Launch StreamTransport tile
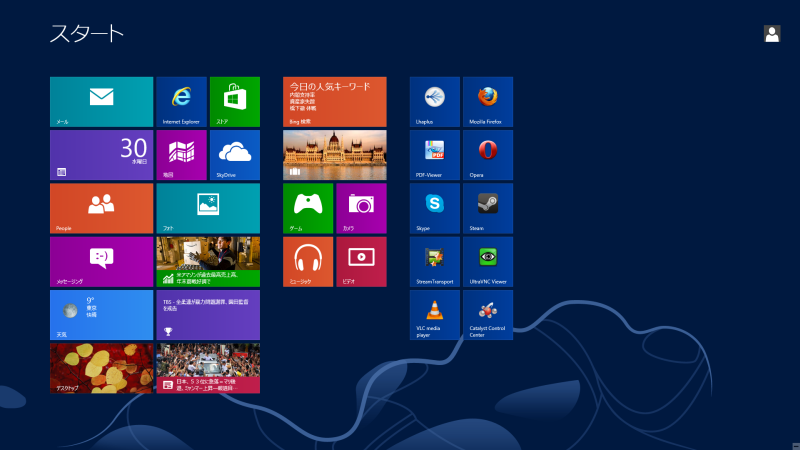 click(x=435, y=262)
